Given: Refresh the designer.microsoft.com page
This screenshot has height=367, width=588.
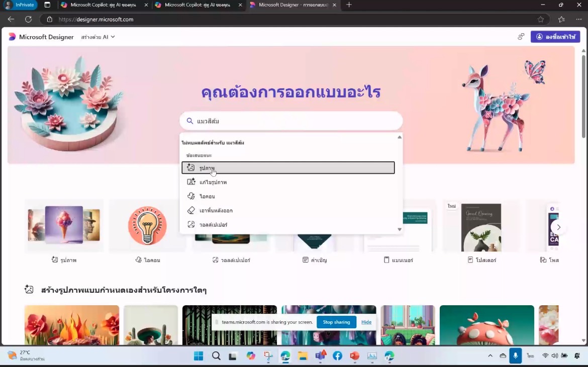Looking at the screenshot, I should tap(29, 19).
